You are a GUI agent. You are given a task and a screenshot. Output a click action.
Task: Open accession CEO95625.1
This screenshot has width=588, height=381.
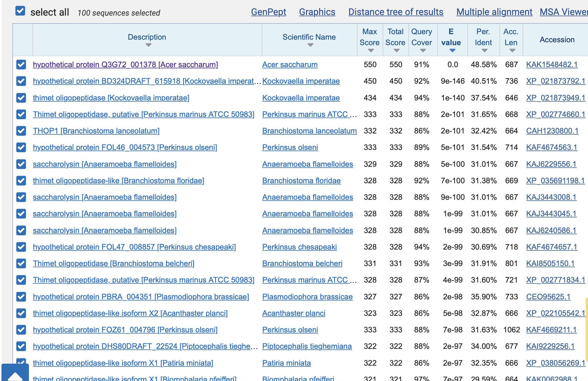point(548,297)
